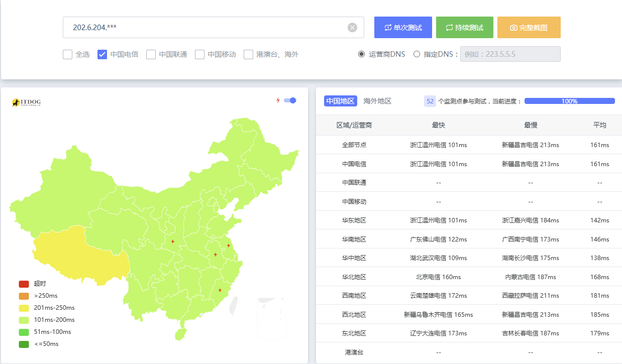The image size is (622, 364).
Task: Tick the 中国移动 checkbox
Action: [x=200, y=54]
